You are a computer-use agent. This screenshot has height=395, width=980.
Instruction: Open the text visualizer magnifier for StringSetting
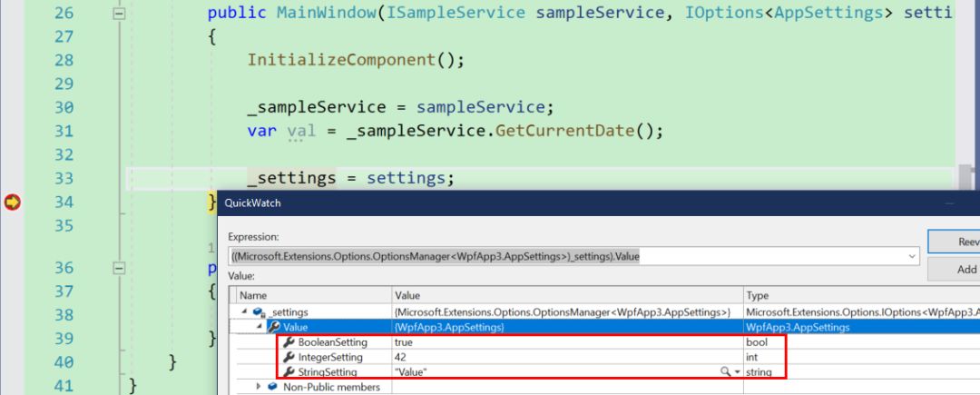(x=726, y=372)
